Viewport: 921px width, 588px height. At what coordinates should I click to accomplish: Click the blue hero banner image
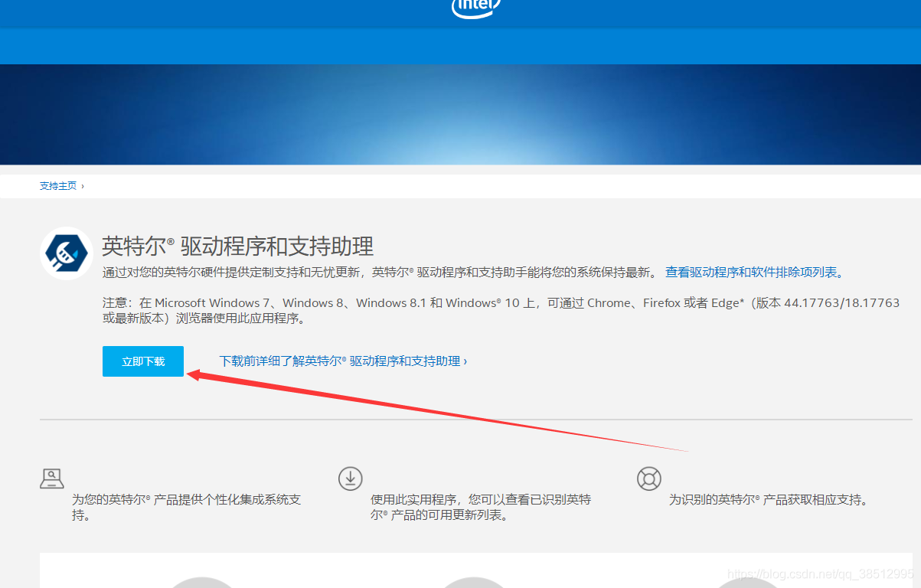coord(460,114)
